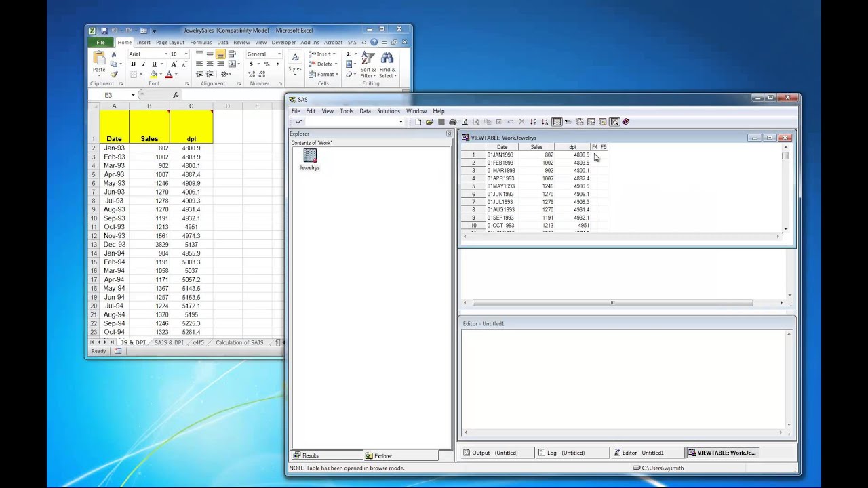
Task: Click the SAS Help book icon
Action: click(626, 122)
